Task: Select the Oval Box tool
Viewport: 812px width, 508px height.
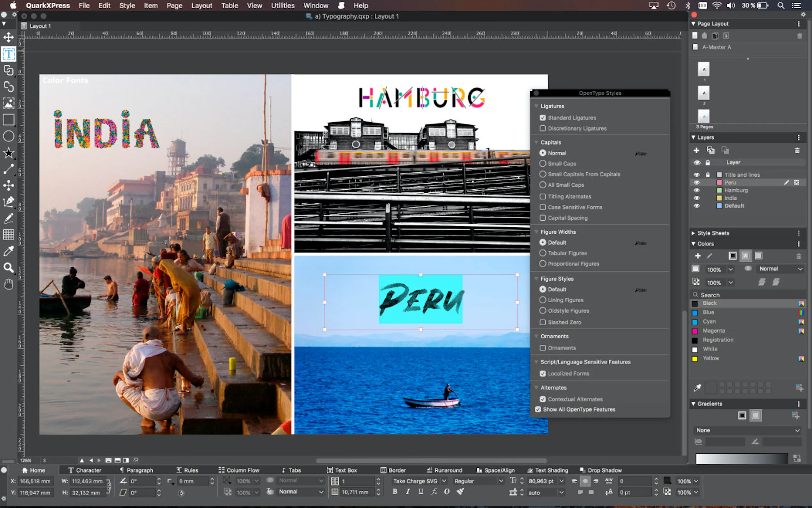Action: (8, 136)
